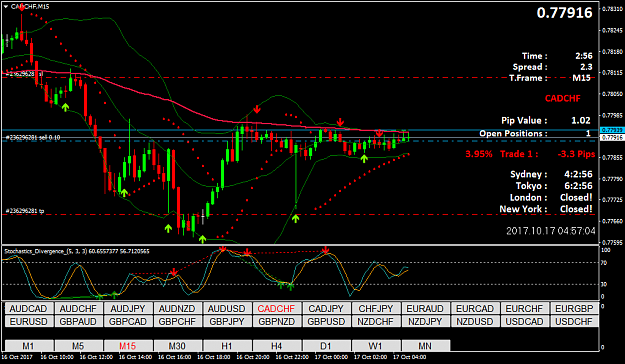
Task: Switch chart to AUDCHF pair
Action: tap(78, 309)
